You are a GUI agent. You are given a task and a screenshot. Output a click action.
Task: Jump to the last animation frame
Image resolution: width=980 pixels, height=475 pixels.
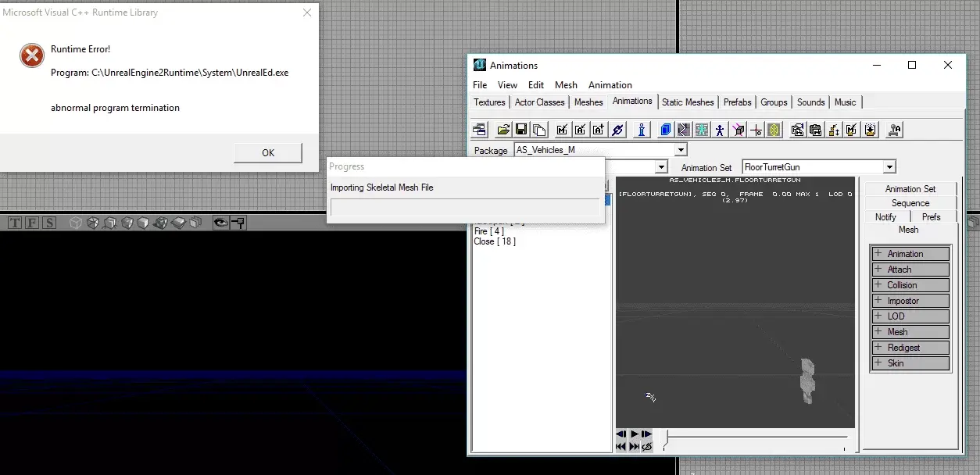click(x=635, y=446)
